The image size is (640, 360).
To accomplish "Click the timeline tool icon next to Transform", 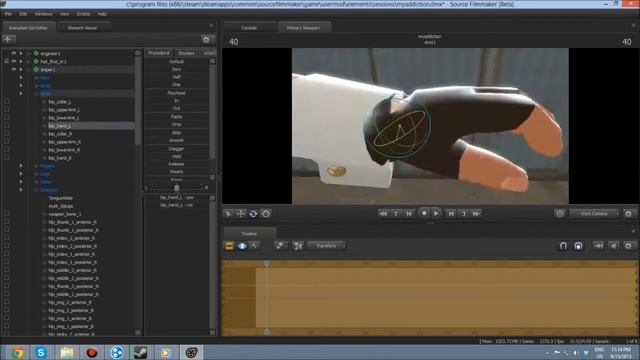I will point(298,246).
